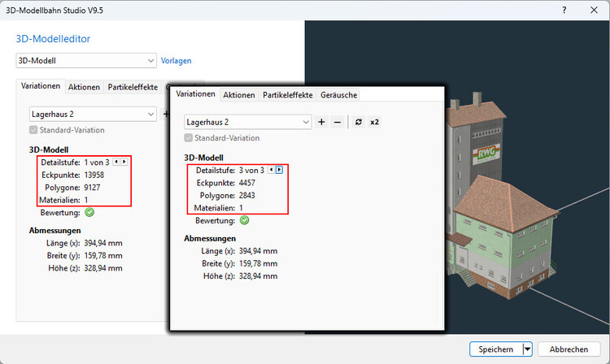Go to next detail level in overlay
Screen dimensions: 610x364
tap(279, 170)
